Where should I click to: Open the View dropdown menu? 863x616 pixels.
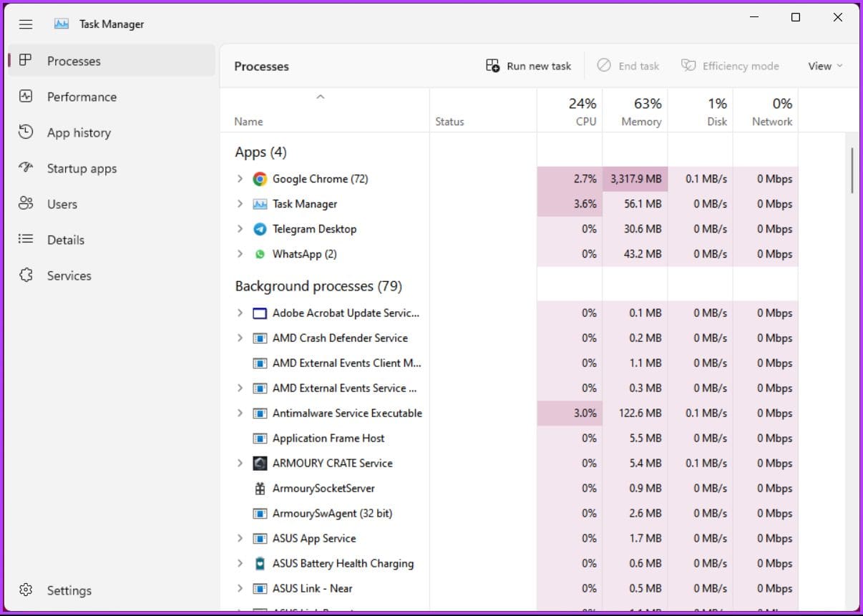click(x=825, y=66)
